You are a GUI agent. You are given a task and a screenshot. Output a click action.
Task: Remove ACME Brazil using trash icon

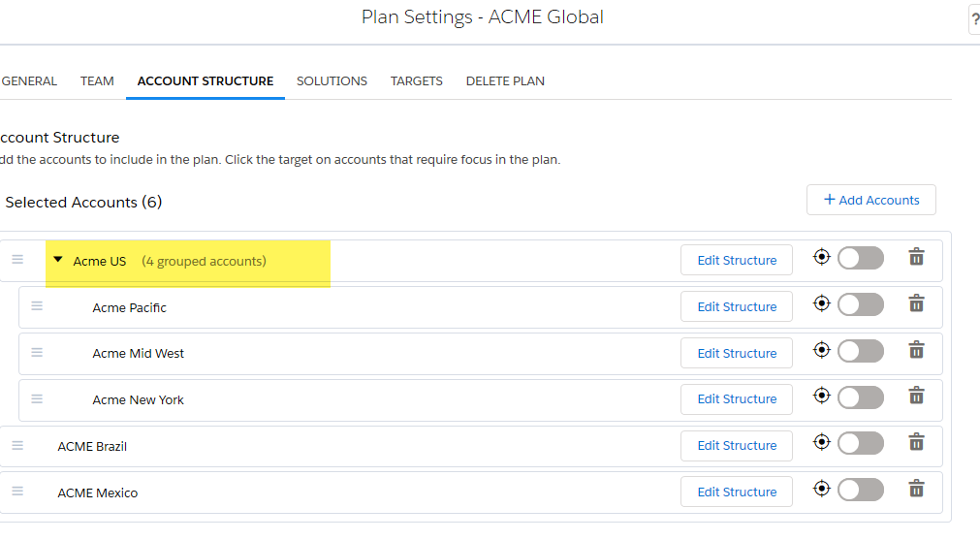point(916,442)
